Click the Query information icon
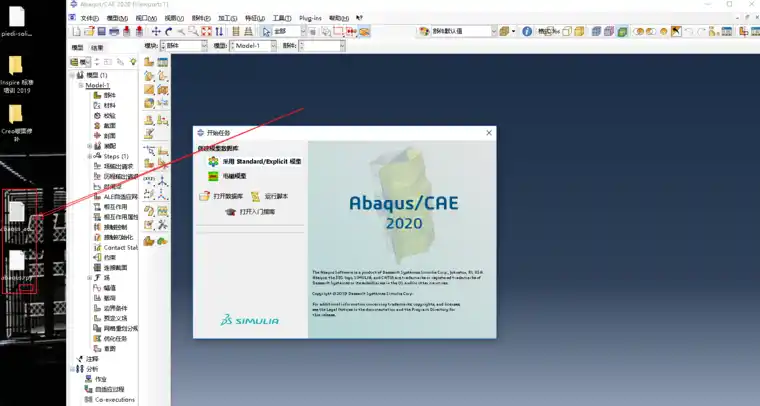Viewport: 760px width, 406px height. click(x=527, y=31)
